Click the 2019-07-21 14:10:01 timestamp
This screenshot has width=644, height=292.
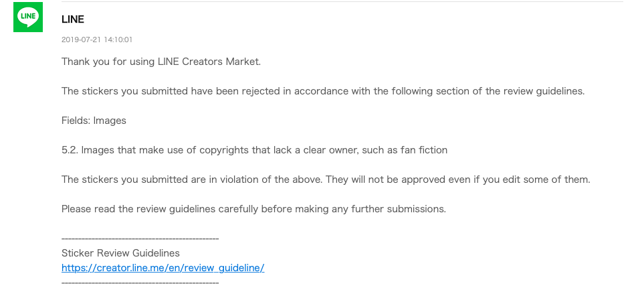coord(97,40)
